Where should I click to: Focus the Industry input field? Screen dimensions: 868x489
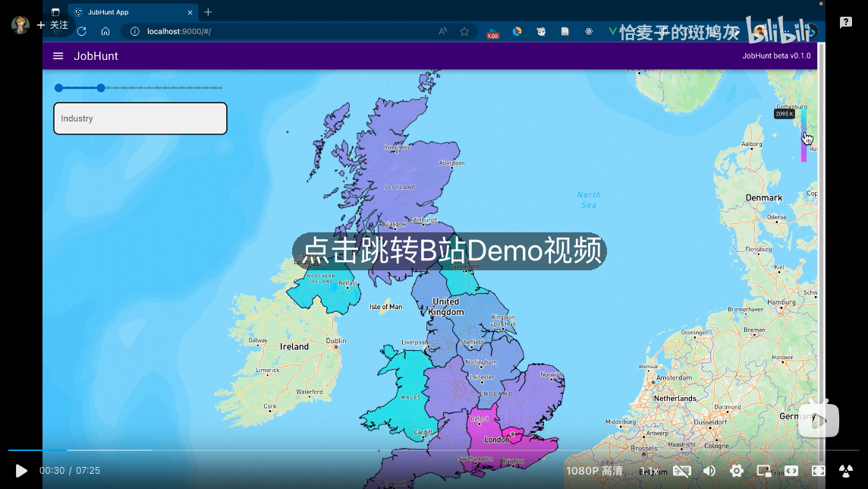click(x=140, y=118)
